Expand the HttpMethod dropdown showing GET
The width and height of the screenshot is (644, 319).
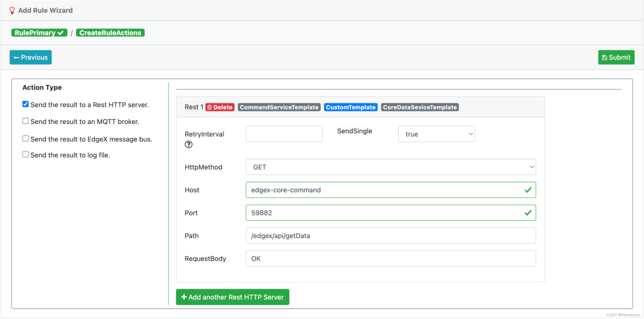point(390,167)
